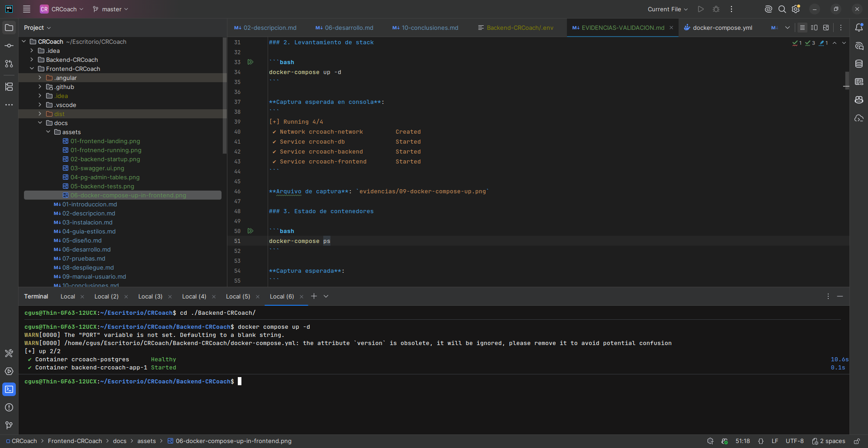Add a new terminal tab
The height and width of the screenshot is (448, 868).
coord(314,296)
